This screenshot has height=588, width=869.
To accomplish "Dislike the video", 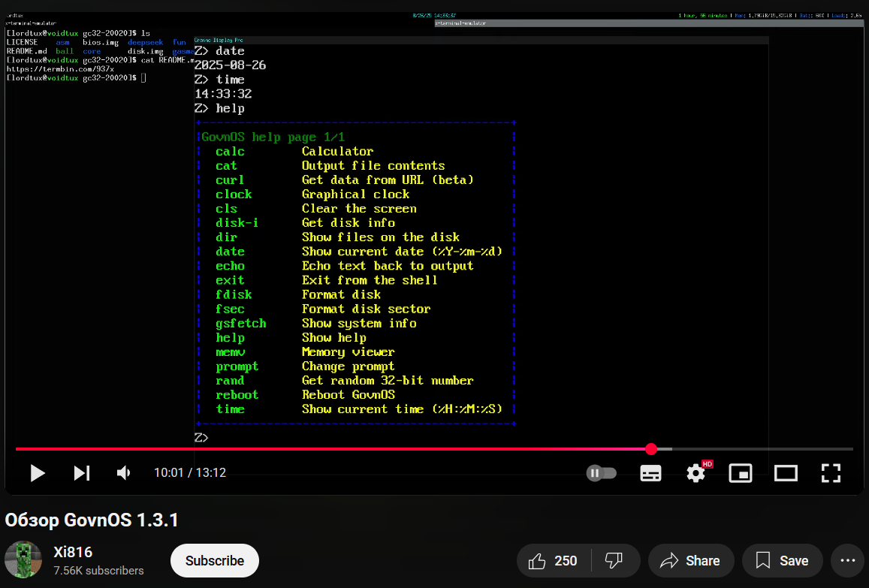I will (x=615, y=561).
